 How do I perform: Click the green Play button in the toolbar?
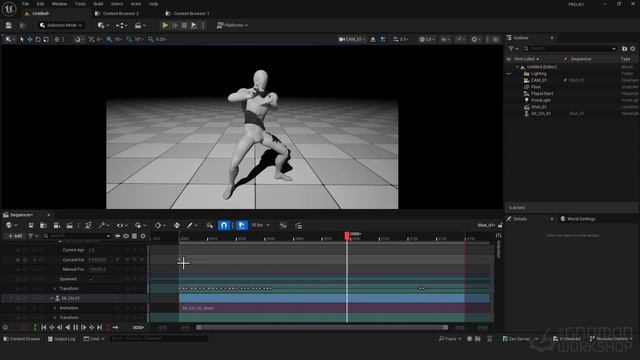tap(165, 25)
